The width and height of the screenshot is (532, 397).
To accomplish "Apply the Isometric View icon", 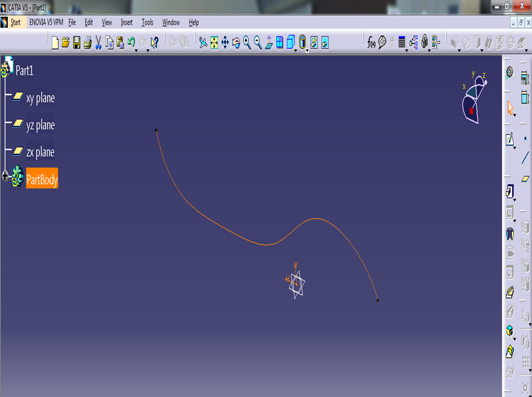I will [291, 43].
